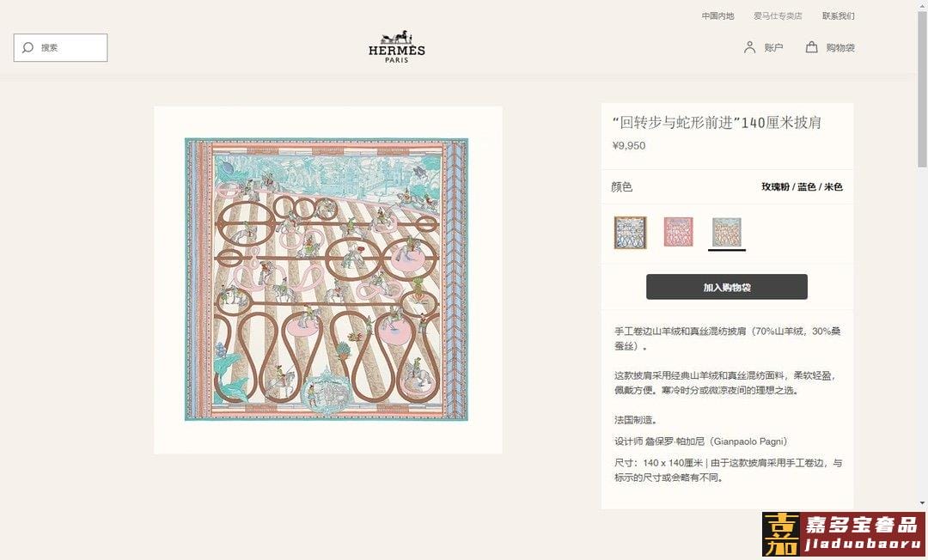Click the account person icon
This screenshot has width=928, height=560.
[x=749, y=47]
